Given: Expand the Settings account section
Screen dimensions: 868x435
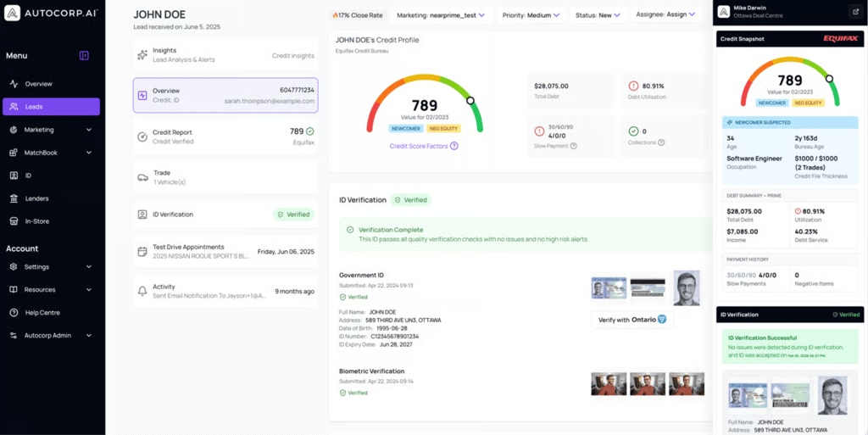Looking at the screenshot, I should coord(51,267).
